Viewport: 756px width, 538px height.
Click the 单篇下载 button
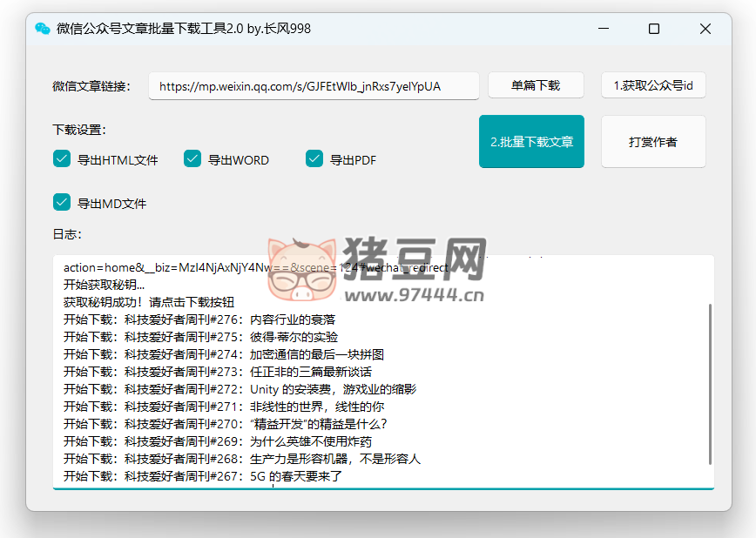(536, 85)
